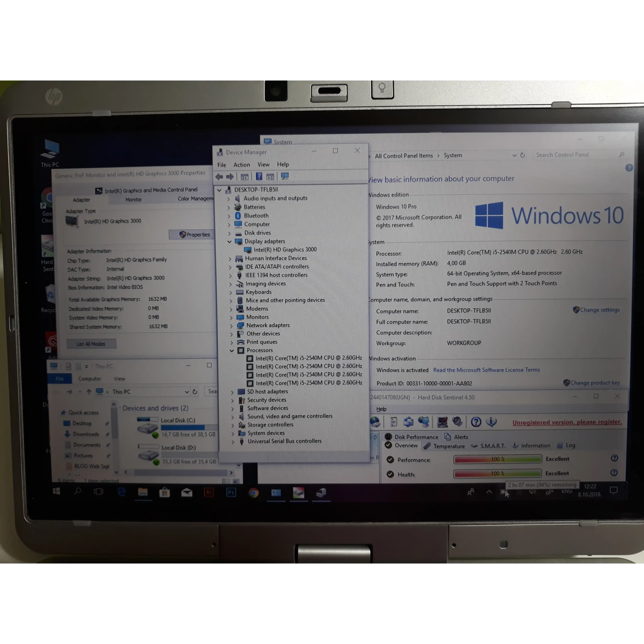Click the Change product key link
The image size is (644, 644).
[595, 383]
